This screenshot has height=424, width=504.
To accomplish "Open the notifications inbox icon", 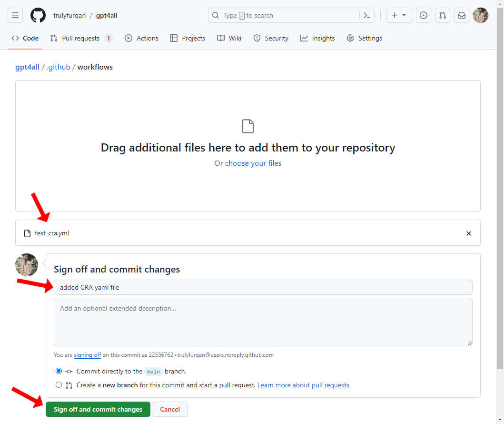I will tap(462, 15).
